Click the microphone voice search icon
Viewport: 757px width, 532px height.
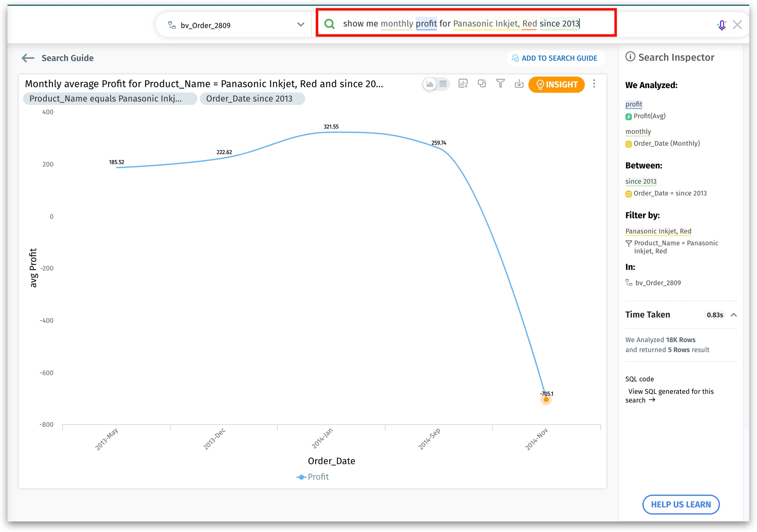tap(722, 25)
